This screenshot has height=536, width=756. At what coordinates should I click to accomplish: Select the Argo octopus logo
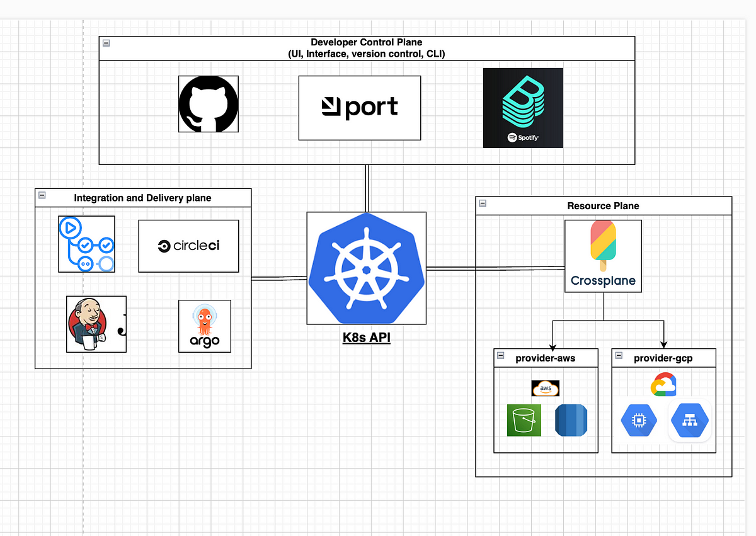tap(205, 326)
